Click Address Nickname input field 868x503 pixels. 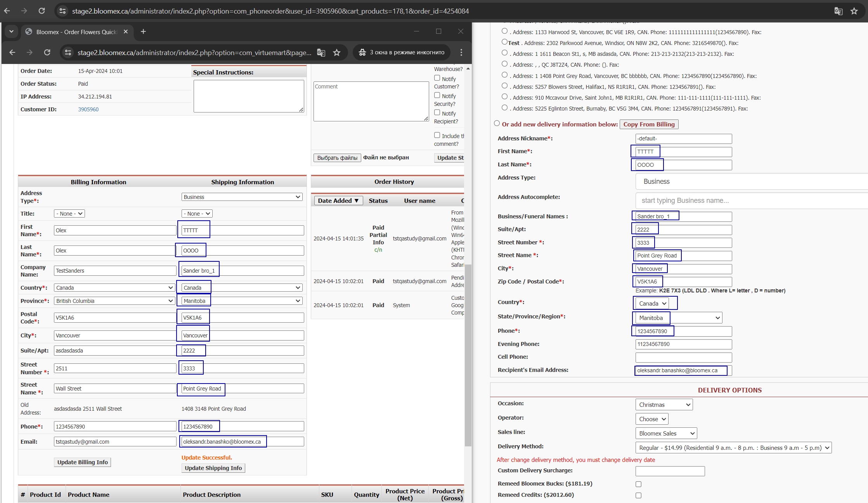pyautogui.click(x=684, y=139)
